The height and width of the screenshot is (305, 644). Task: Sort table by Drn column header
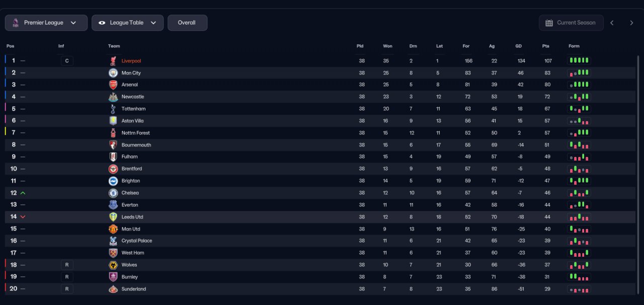click(x=413, y=46)
